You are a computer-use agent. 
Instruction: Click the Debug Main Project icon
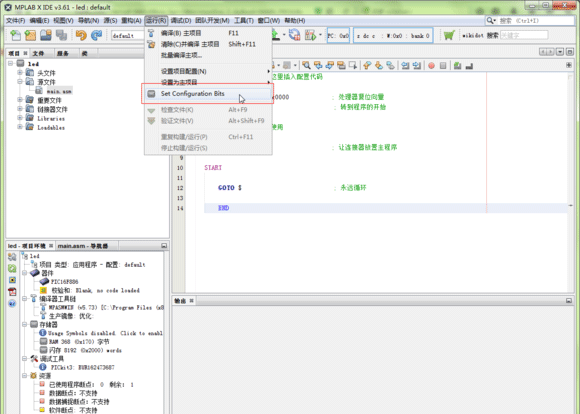click(310, 35)
